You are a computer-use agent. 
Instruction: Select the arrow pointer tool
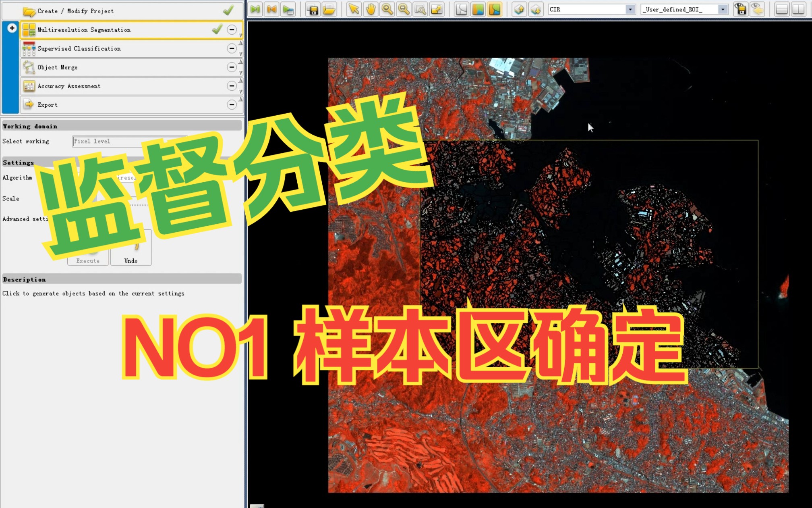point(354,9)
